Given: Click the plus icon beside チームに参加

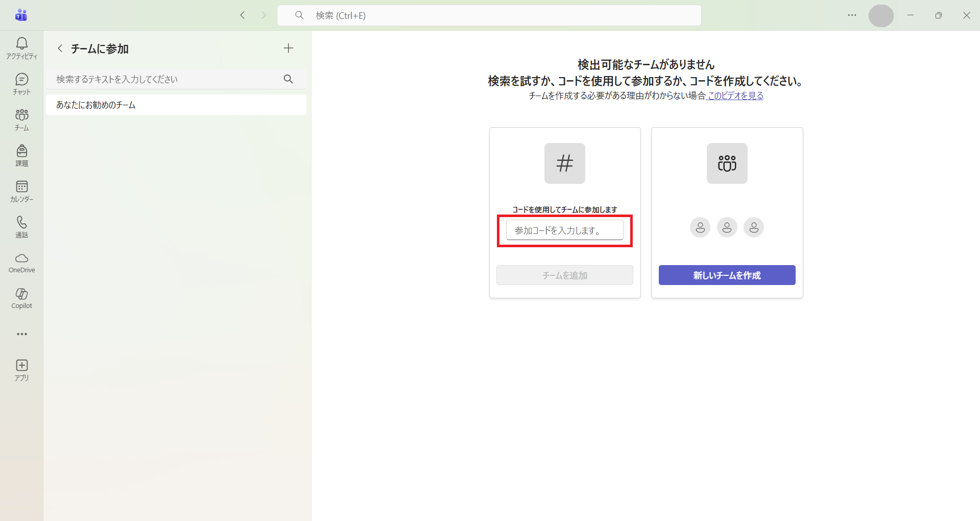Looking at the screenshot, I should point(289,48).
